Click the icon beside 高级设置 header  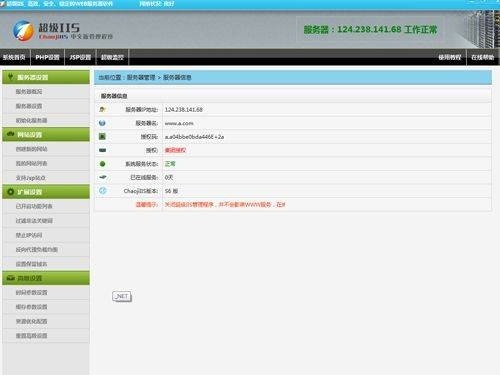[11, 278]
